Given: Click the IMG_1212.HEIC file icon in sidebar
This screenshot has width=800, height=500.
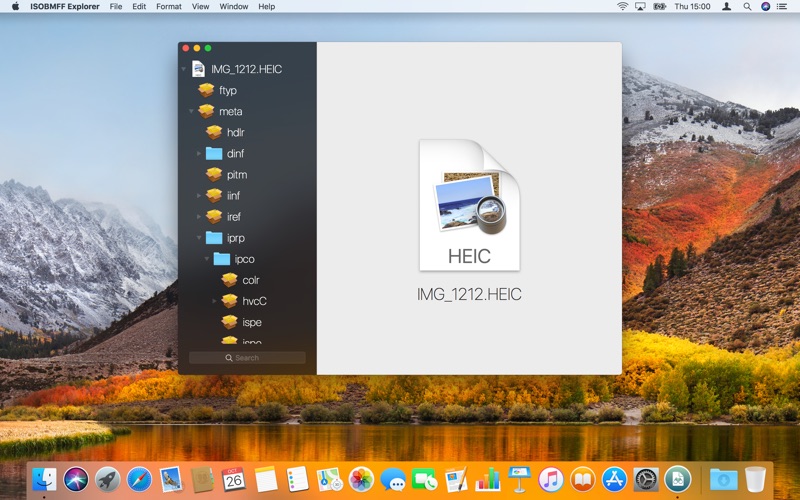Looking at the screenshot, I should coord(198,69).
